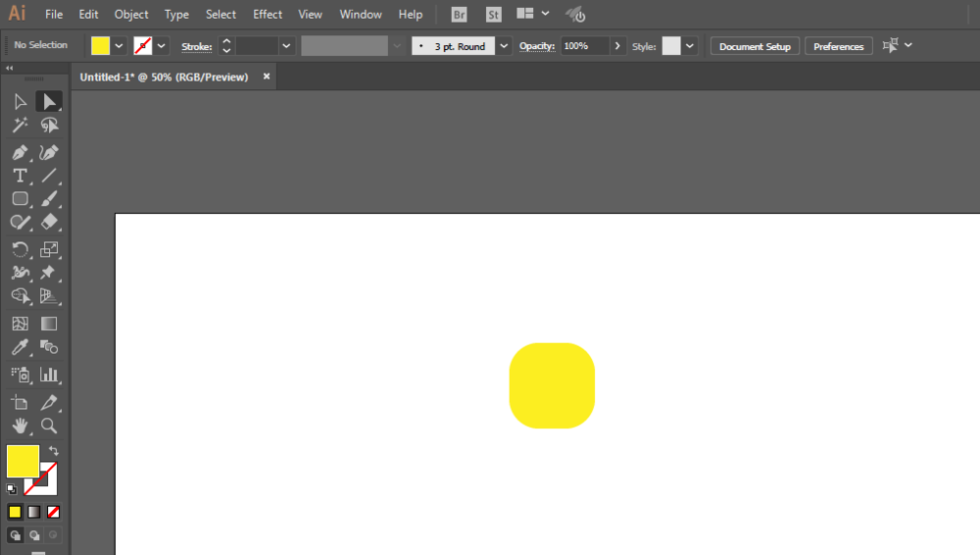980x555 pixels.
Task: Select the Eraser tool
Action: coord(49,223)
